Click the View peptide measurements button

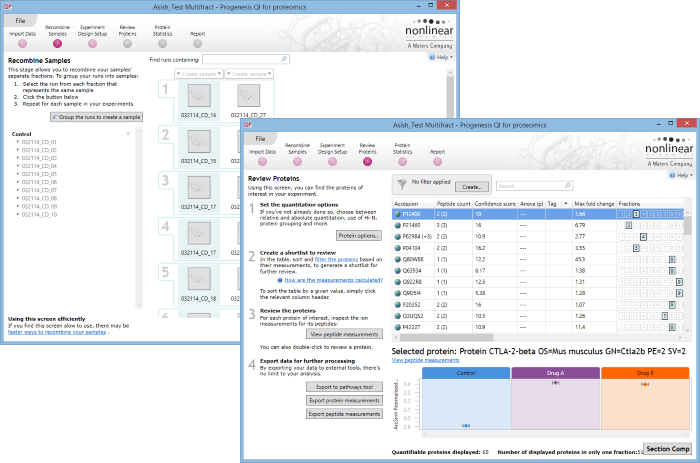[344, 334]
